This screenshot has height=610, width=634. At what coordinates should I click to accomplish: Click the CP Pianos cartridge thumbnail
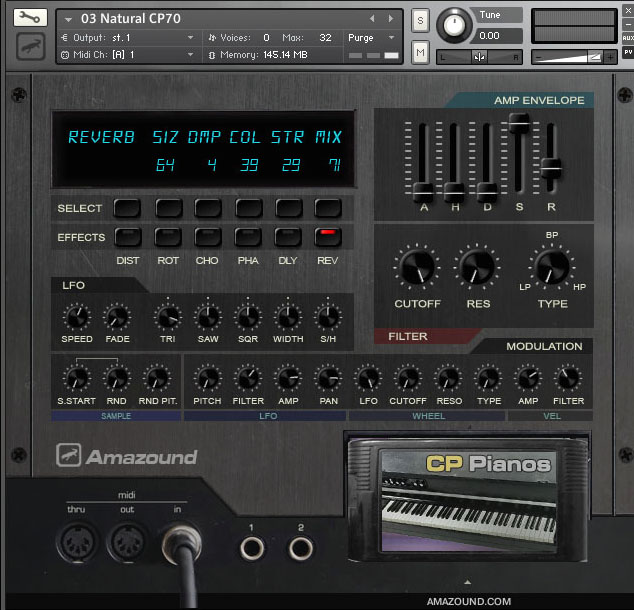(x=468, y=500)
